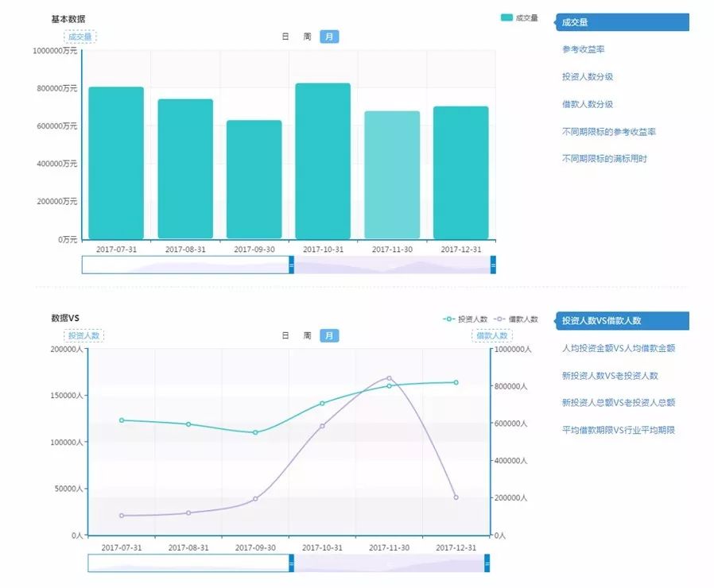
Task: Toggle 借款人数 legend series in line chart
Action: click(516, 319)
